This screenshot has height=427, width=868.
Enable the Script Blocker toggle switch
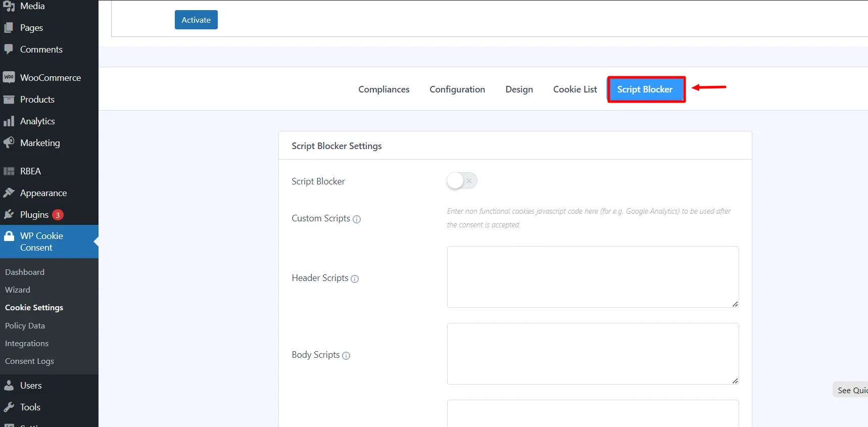pyautogui.click(x=462, y=180)
